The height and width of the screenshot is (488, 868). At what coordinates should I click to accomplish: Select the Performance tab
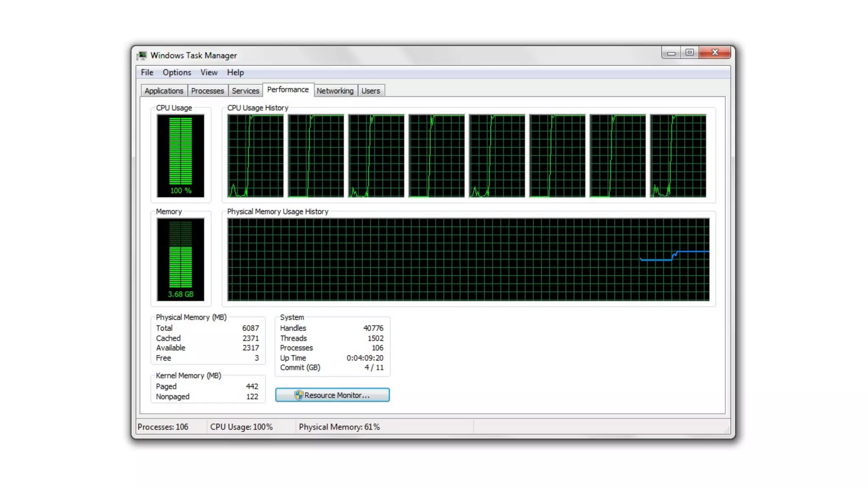288,90
